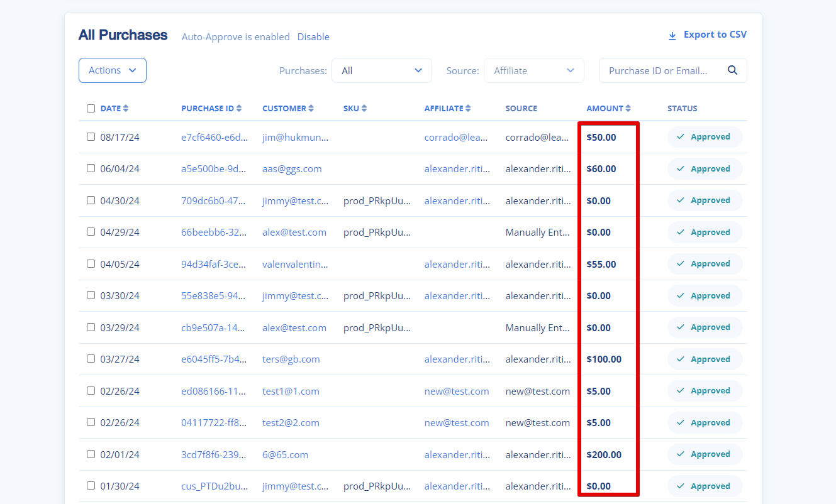Select the 02/01/24 purchase checkbox
Screen dimensions: 836x504
point(91,454)
